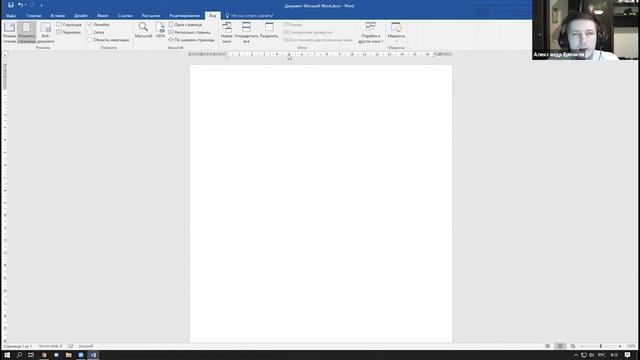Select the active Вид ribbon tab
This screenshot has width=640, height=360.
point(213,16)
